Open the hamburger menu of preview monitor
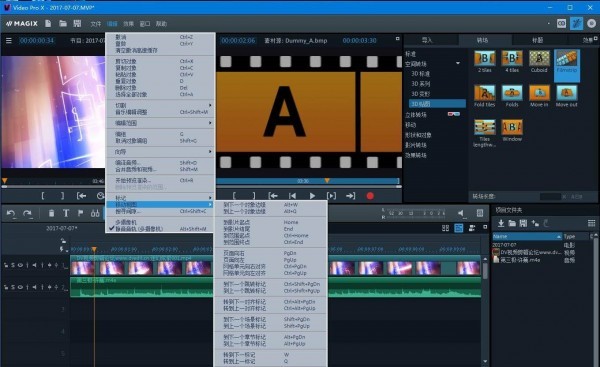This screenshot has height=367, width=600. pyautogui.click(x=9, y=40)
